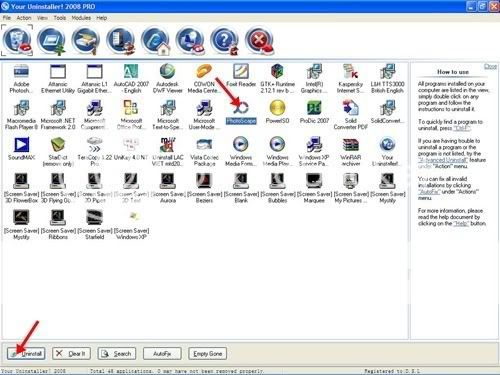The width and height of the screenshot is (500, 375).
Task: Select the Windows XP Service Pack icon
Action: [314, 145]
